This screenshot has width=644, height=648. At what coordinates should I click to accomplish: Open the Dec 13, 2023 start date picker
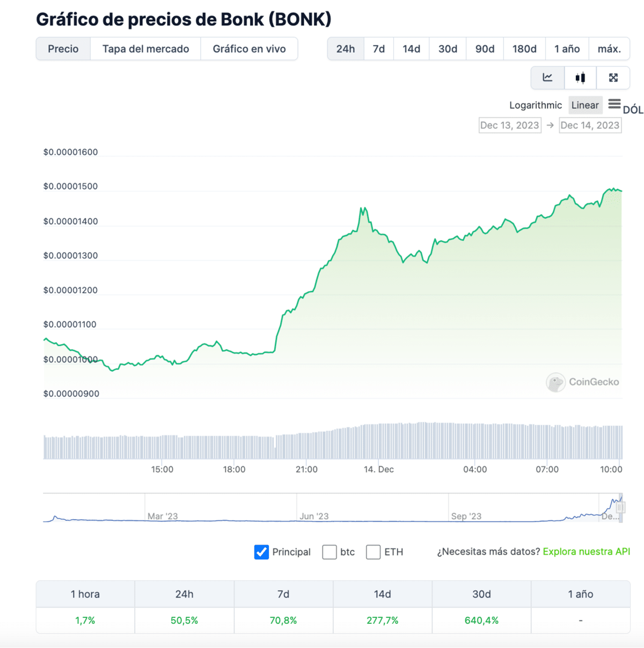coord(510,125)
